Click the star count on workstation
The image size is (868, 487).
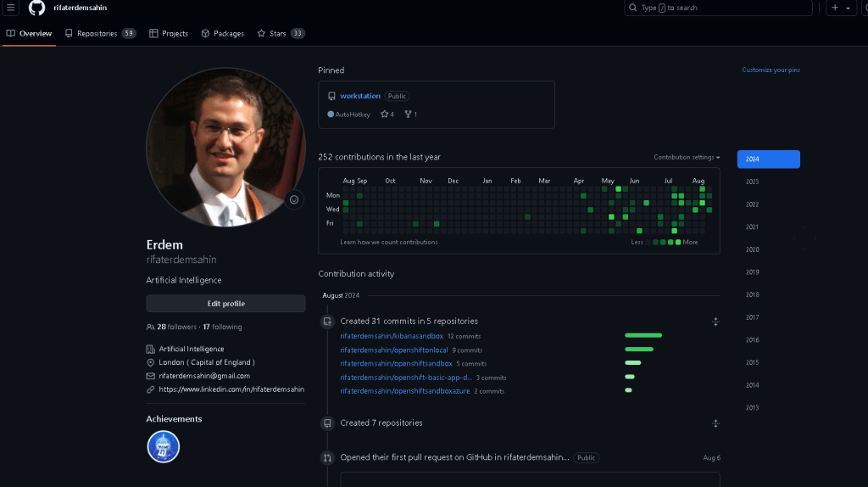point(387,115)
